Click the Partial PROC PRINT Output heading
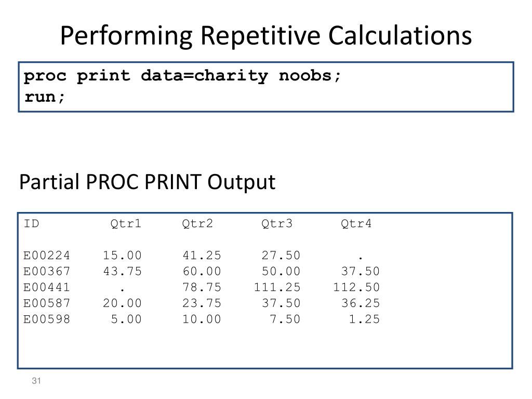532x399 pixels. pos(147,182)
